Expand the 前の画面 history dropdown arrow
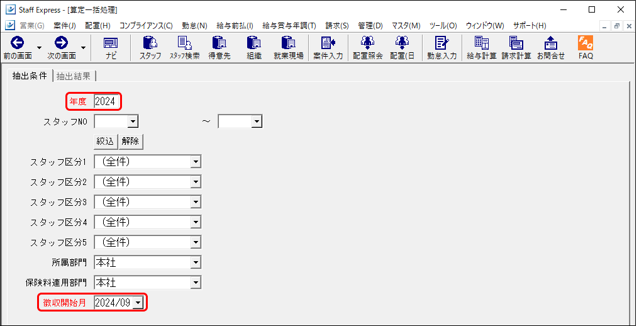644x326 pixels. point(40,48)
